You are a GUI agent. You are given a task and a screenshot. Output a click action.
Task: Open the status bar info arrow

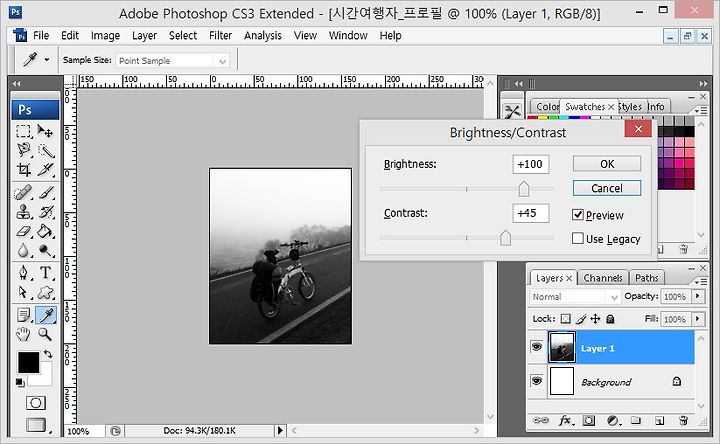coord(280,430)
